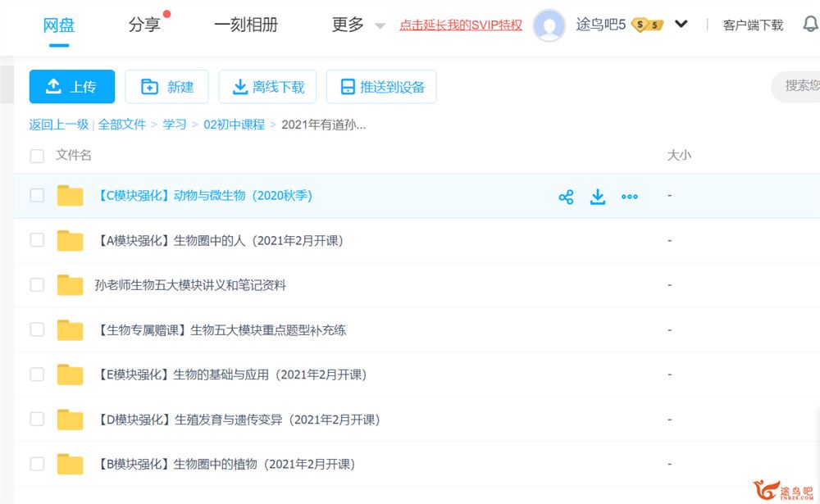
Task: Click folder icon of 【生物专属赠课】生物五大模块重点题型补充练
Action: 70,330
